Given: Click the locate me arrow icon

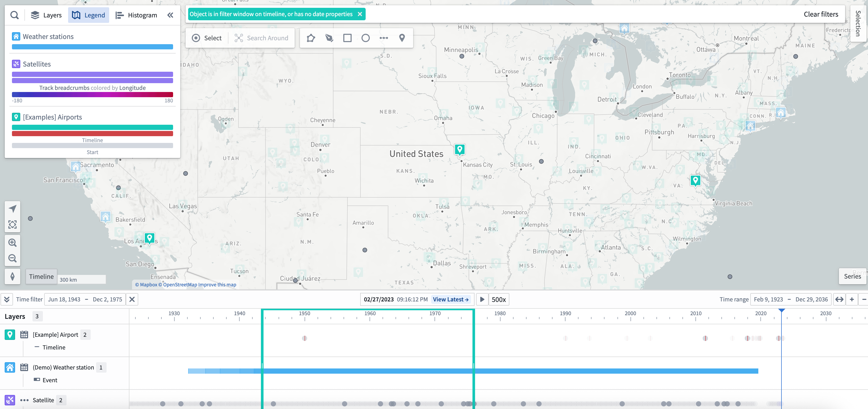Looking at the screenshot, I should tap(12, 209).
